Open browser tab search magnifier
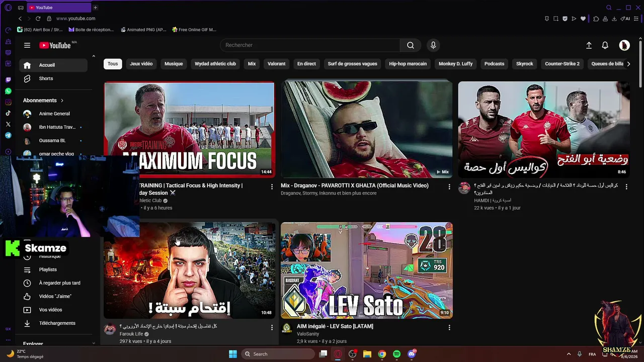This screenshot has width=644, height=362. [609, 8]
